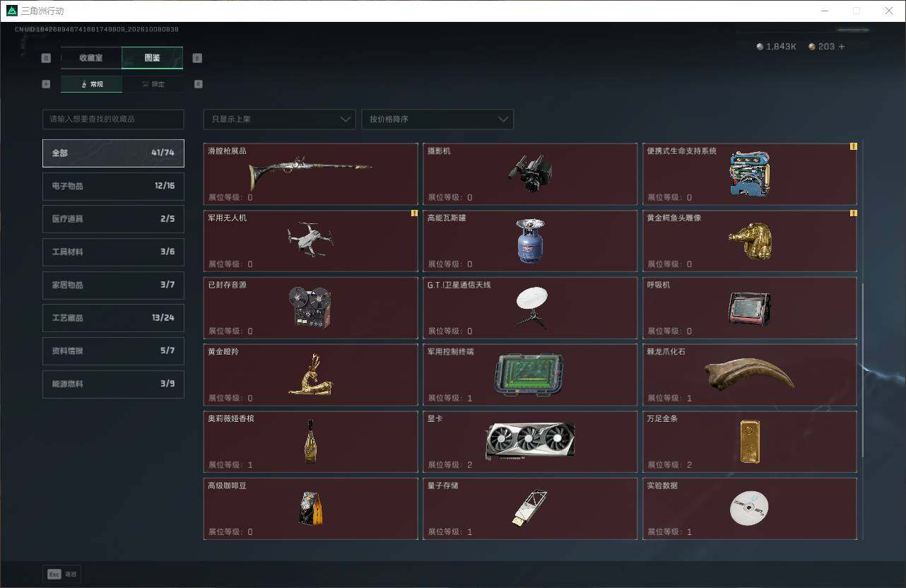Filter by 电子物品 category
Screen dimensions: 906x588
point(113,186)
